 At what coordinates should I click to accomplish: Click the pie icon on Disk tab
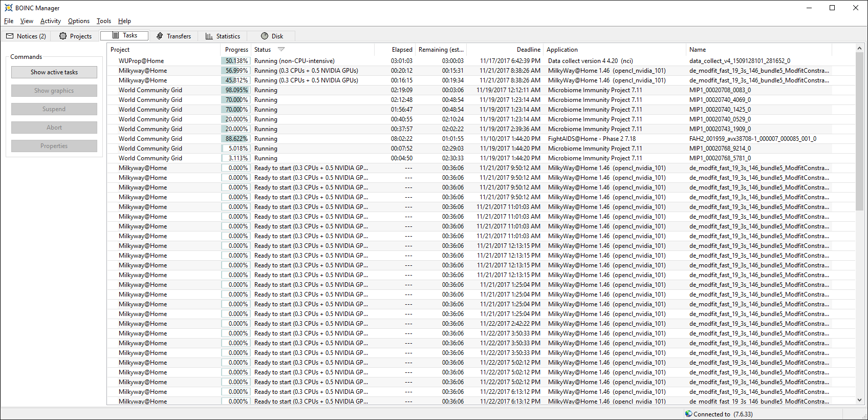pos(265,36)
